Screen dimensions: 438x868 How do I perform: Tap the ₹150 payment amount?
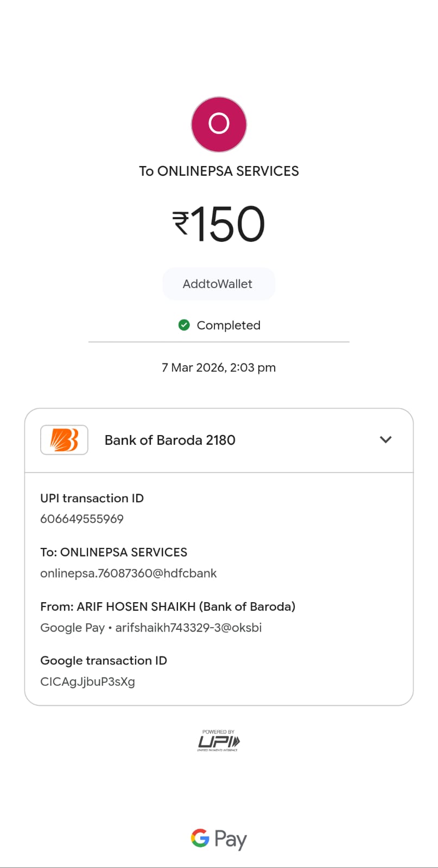[x=219, y=224]
